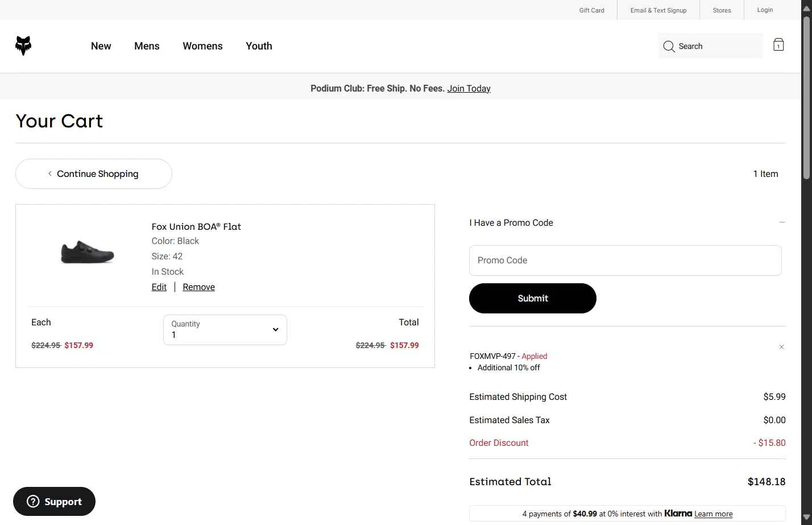Click into the Promo Code field
This screenshot has height=525, width=812.
click(625, 261)
